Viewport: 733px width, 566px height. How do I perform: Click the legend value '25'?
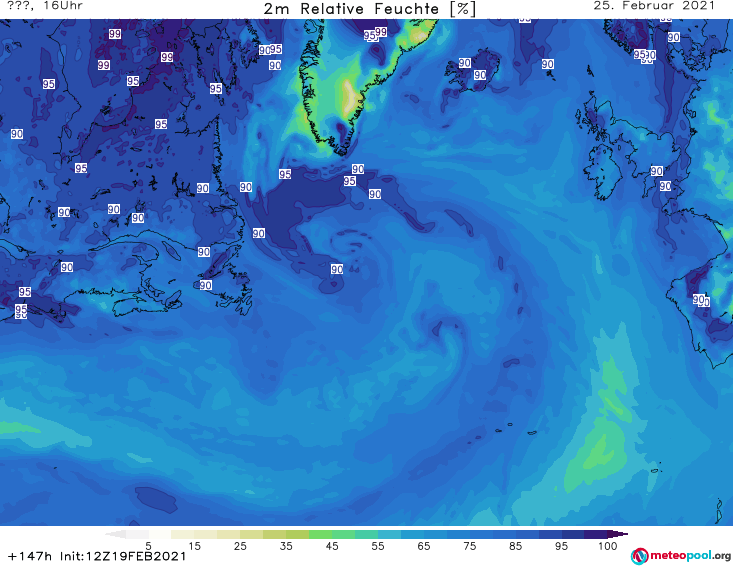240,546
